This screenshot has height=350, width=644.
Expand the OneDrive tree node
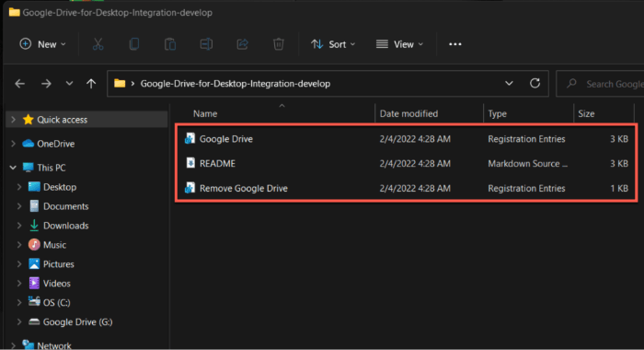13,144
